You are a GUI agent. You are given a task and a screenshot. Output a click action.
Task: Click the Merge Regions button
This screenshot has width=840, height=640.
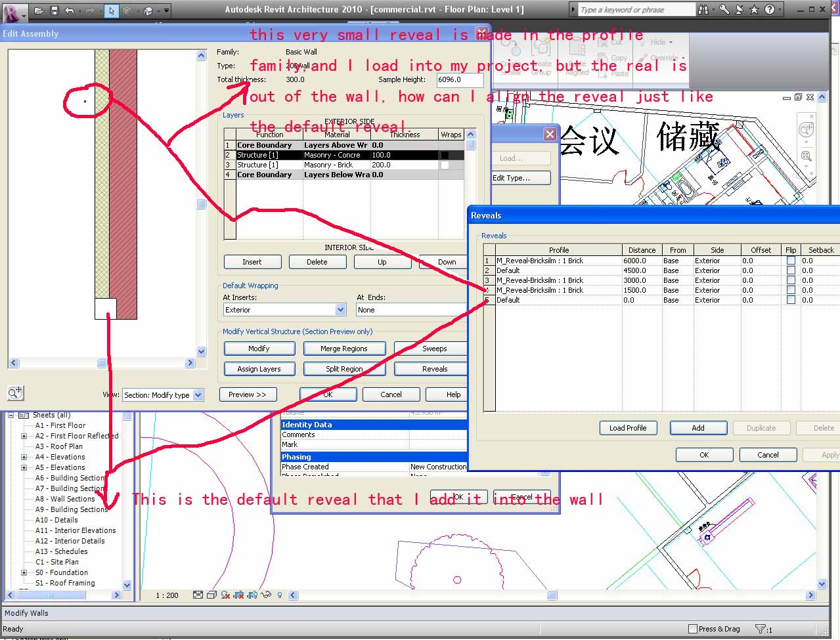coord(344,349)
